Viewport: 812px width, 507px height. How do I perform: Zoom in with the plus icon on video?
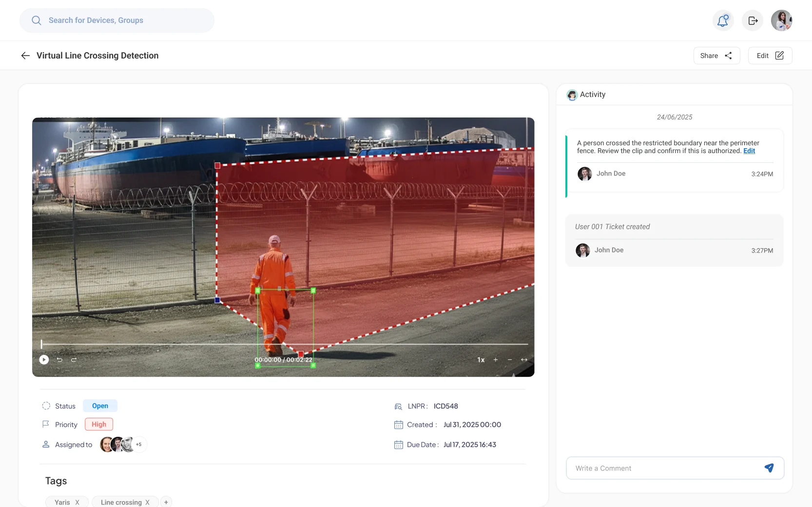point(496,360)
